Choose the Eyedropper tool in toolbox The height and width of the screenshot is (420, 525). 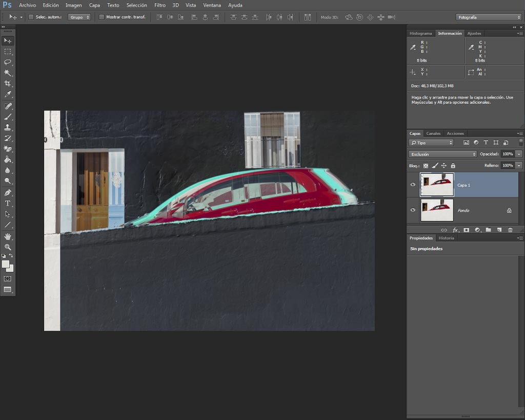point(7,94)
